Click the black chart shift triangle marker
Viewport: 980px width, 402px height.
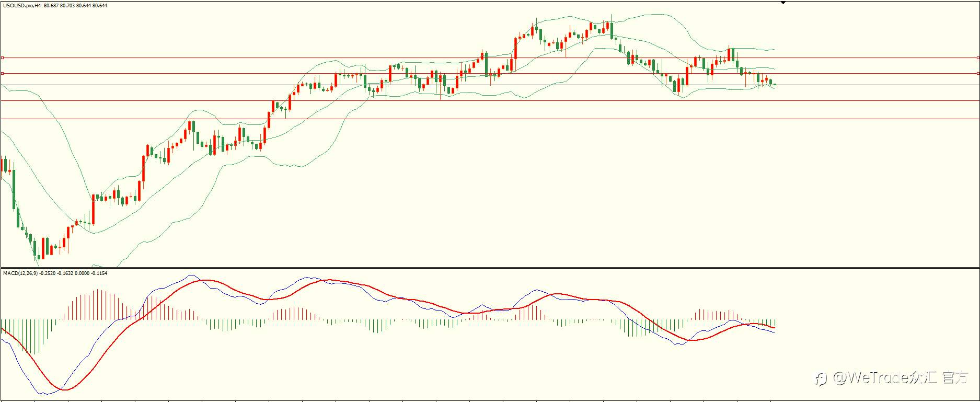[783, 3]
